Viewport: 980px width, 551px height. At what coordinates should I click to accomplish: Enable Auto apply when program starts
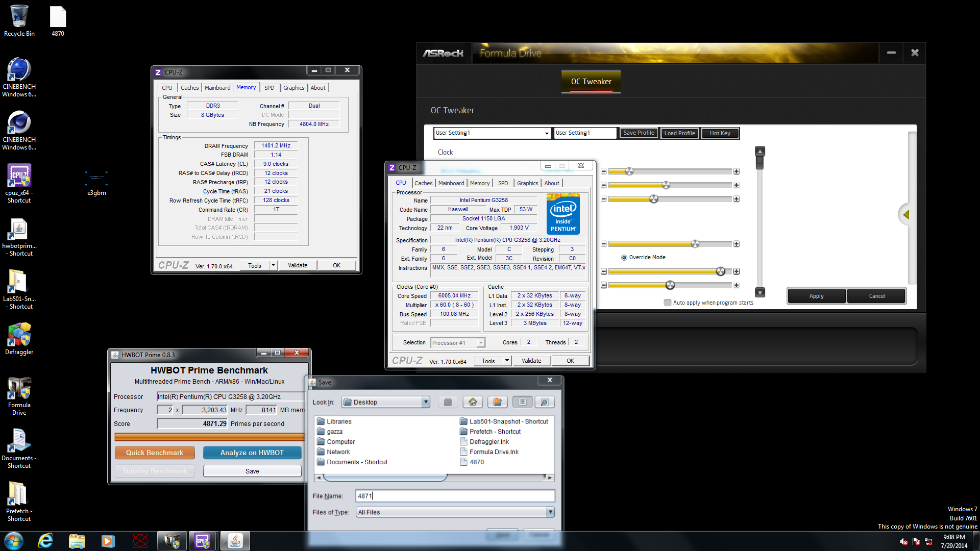[667, 303]
